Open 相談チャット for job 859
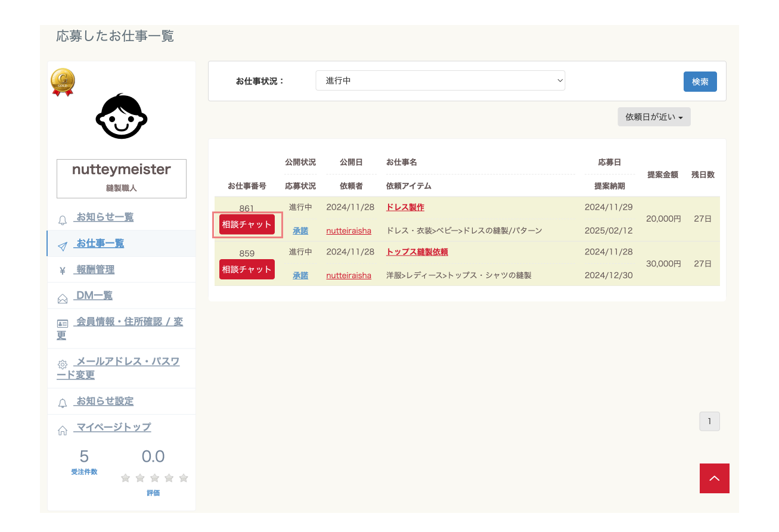This screenshot has width=779, height=532. point(247,269)
